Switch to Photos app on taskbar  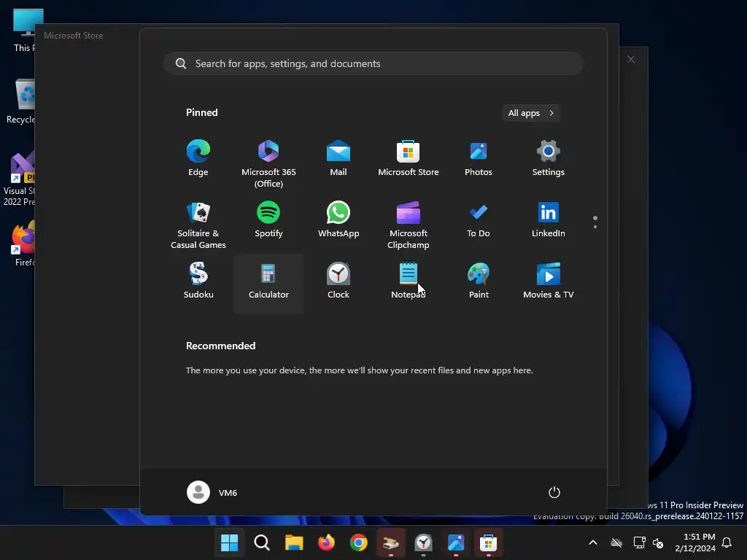pyautogui.click(x=456, y=542)
